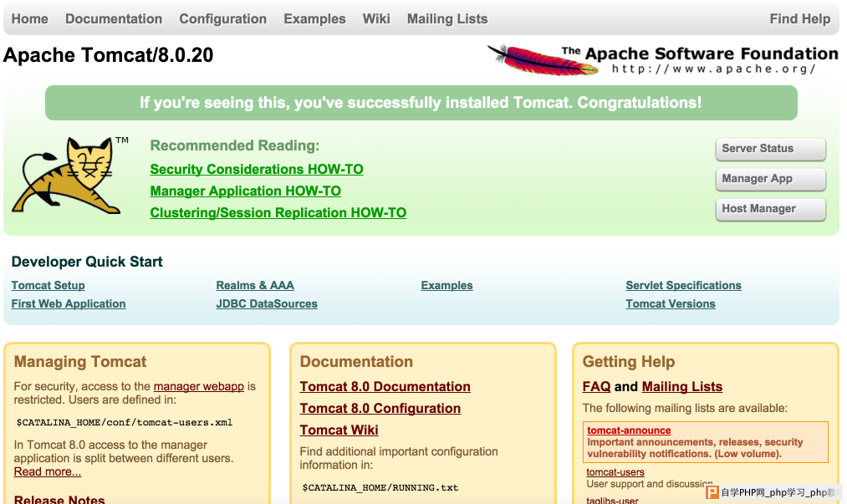Click Find Help in the top bar
Screen dimensions: 847x504
[x=800, y=19]
